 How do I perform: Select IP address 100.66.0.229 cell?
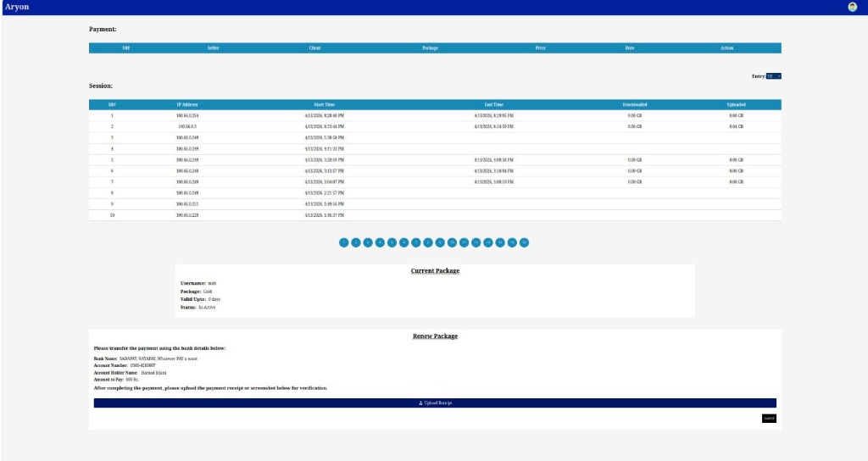(x=187, y=215)
